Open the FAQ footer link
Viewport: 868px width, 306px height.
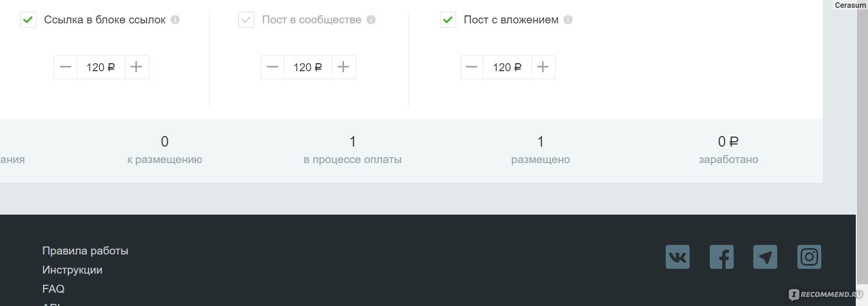(54, 289)
